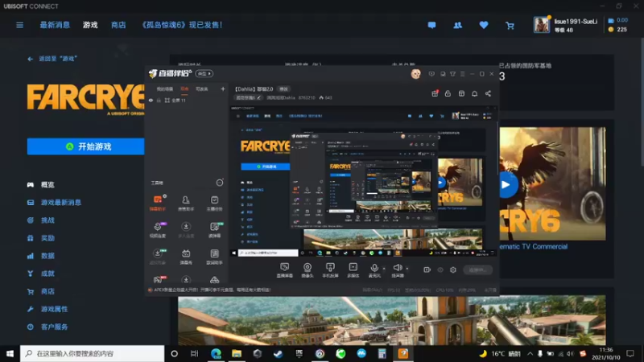The width and height of the screenshot is (644, 362).
Task: Select 客户服务 in the sidebar
Action: (x=47, y=327)
